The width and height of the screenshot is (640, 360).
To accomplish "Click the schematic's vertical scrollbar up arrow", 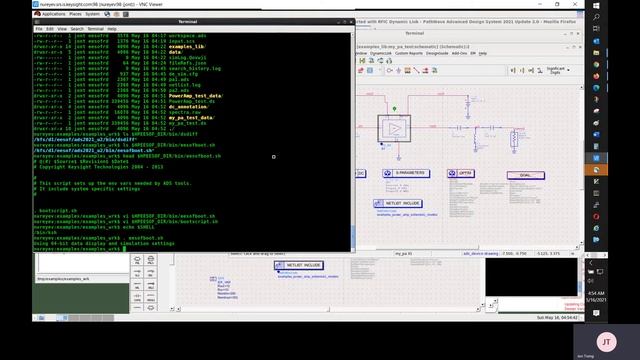I will (581, 87).
